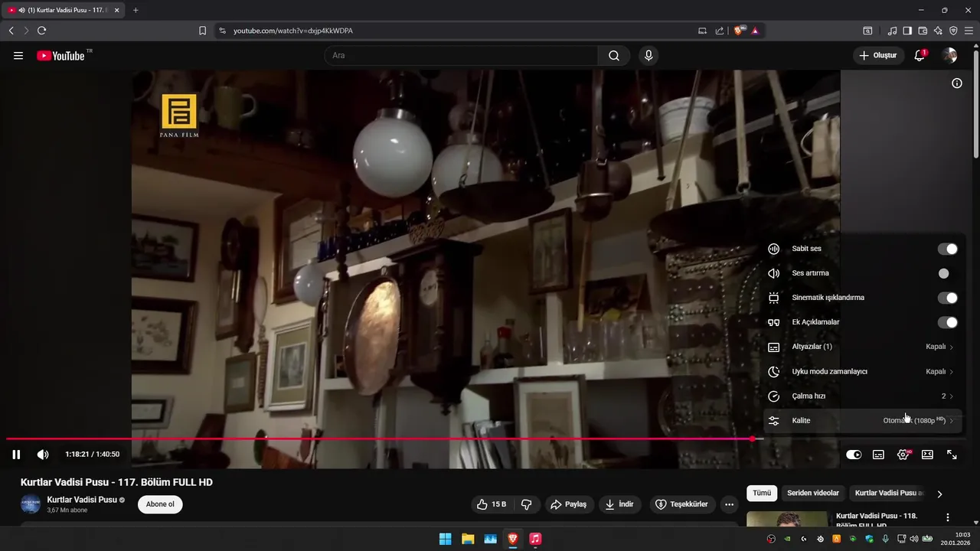Open Brave Shields lion icon
Viewport: 980px width, 551px height.
(739, 31)
